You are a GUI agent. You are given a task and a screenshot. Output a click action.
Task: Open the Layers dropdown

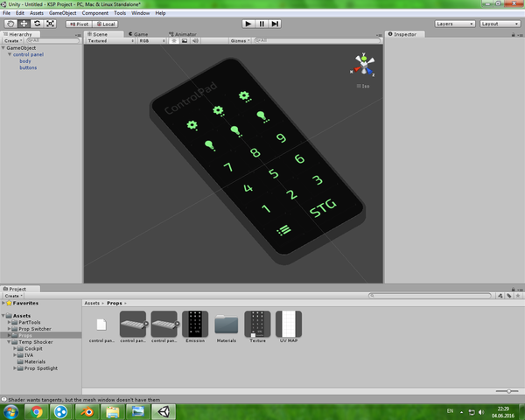[x=455, y=24]
